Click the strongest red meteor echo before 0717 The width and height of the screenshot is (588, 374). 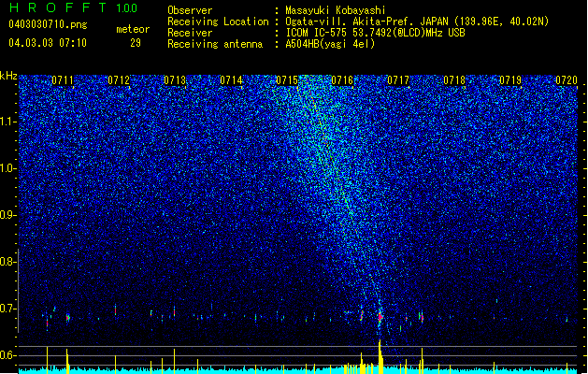pyautogui.click(x=380, y=317)
